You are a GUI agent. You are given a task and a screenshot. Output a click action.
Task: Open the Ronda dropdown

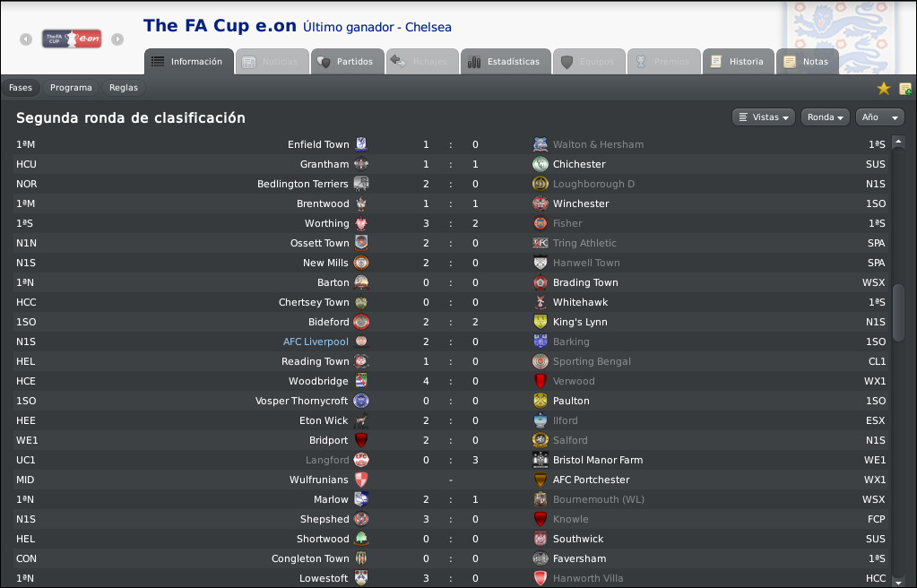coord(826,117)
